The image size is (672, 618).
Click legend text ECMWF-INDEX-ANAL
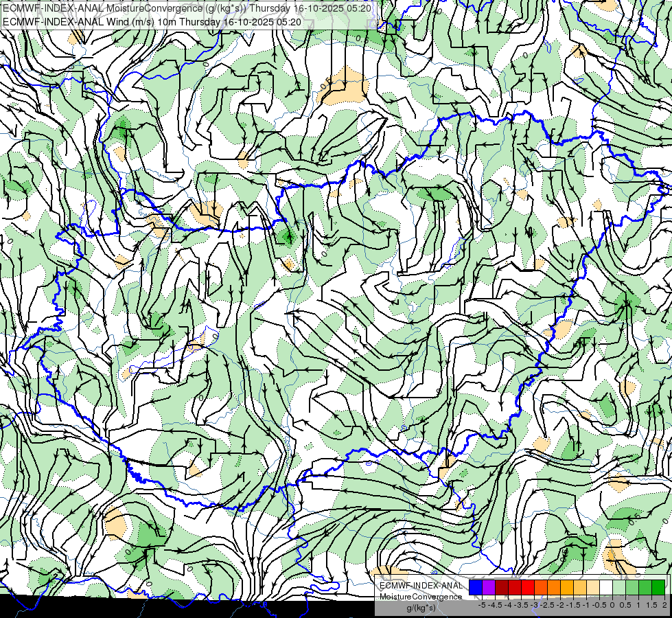(421, 586)
